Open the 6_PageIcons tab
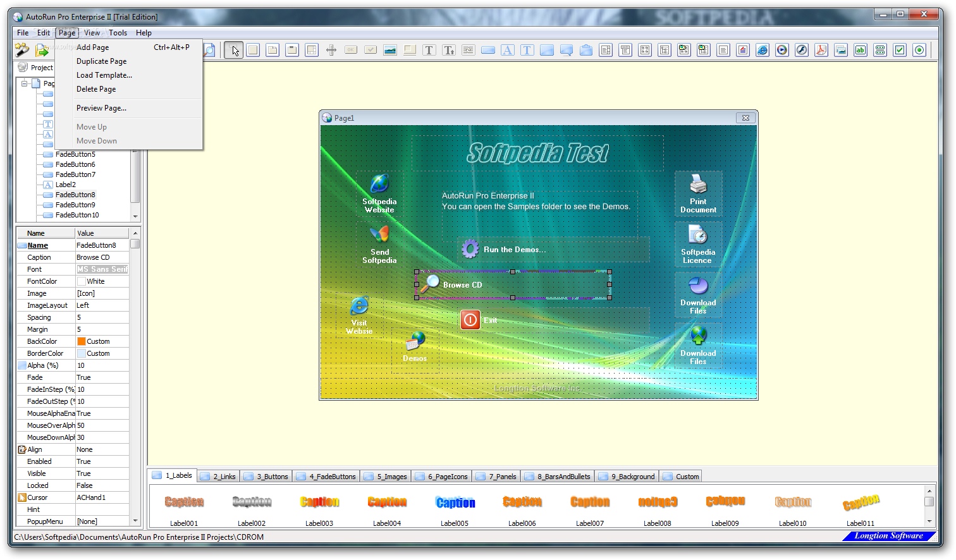The image size is (956, 560). [x=441, y=477]
